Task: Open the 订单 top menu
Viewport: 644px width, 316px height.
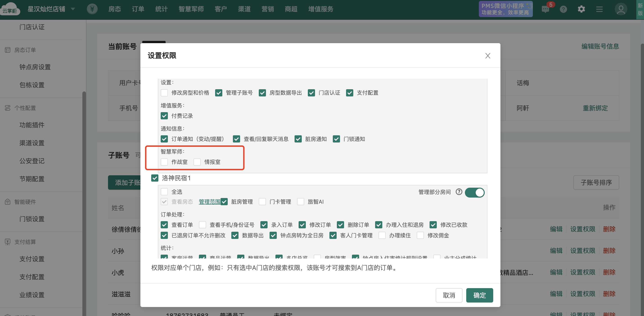Action: [x=138, y=9]
